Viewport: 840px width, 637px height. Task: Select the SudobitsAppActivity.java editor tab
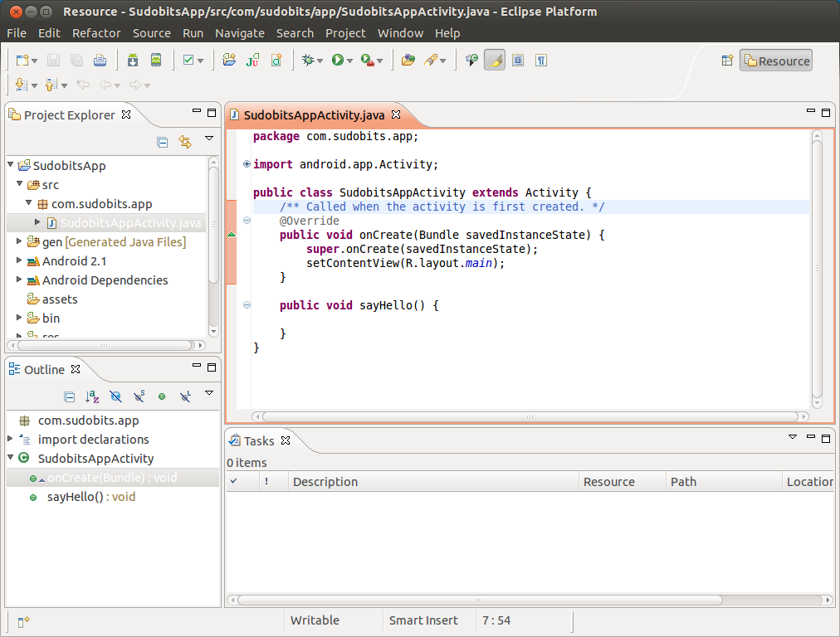tap(313, 115)
